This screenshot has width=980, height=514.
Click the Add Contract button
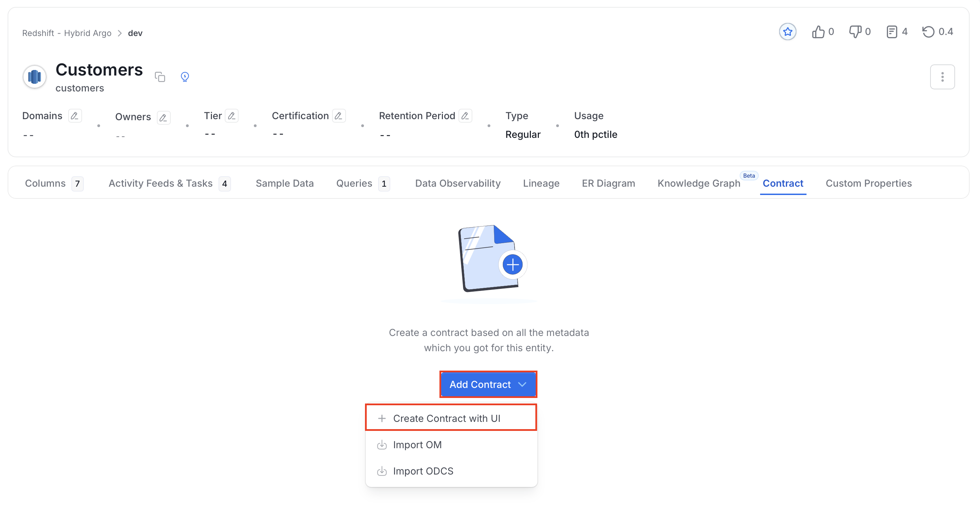(488, 384)
